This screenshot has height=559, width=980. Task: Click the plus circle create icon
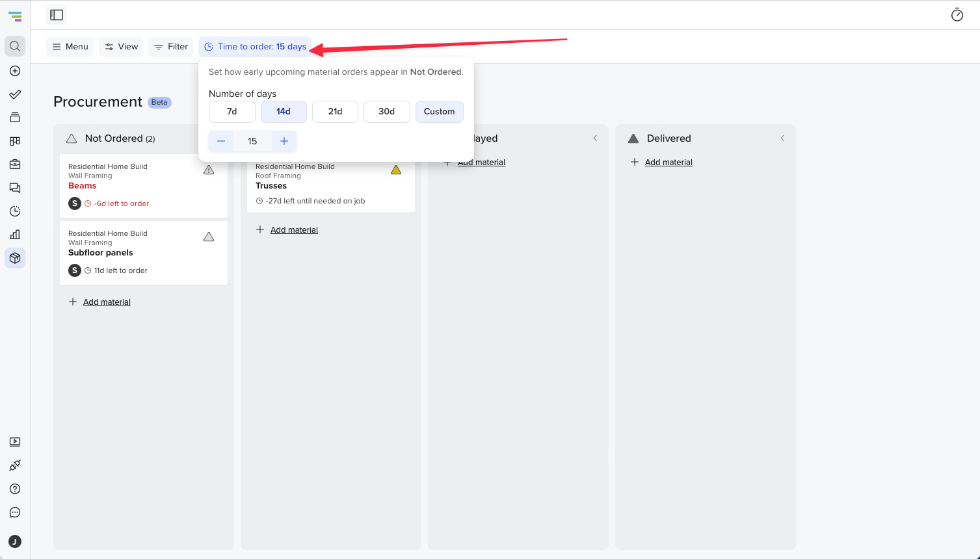(15, 71)
